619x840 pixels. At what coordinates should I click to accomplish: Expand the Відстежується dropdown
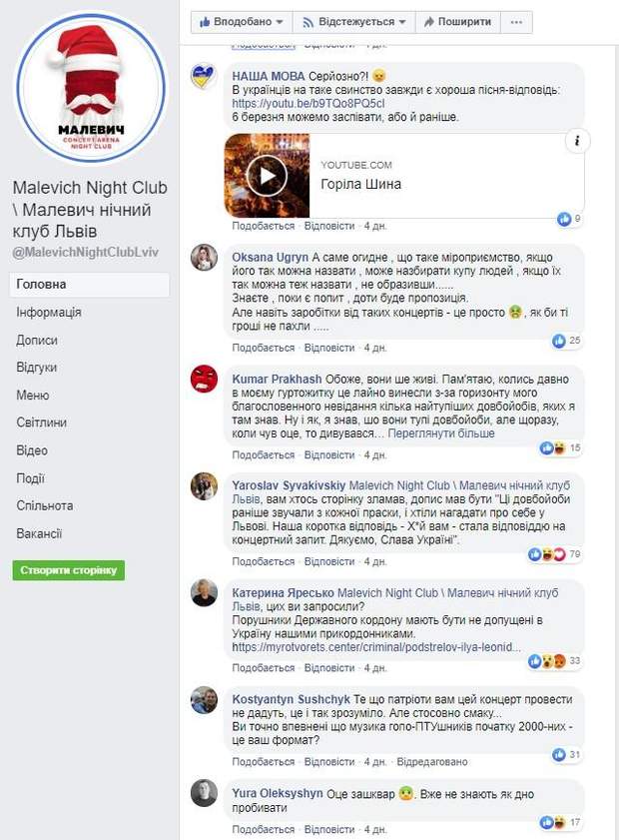[354, 23]
